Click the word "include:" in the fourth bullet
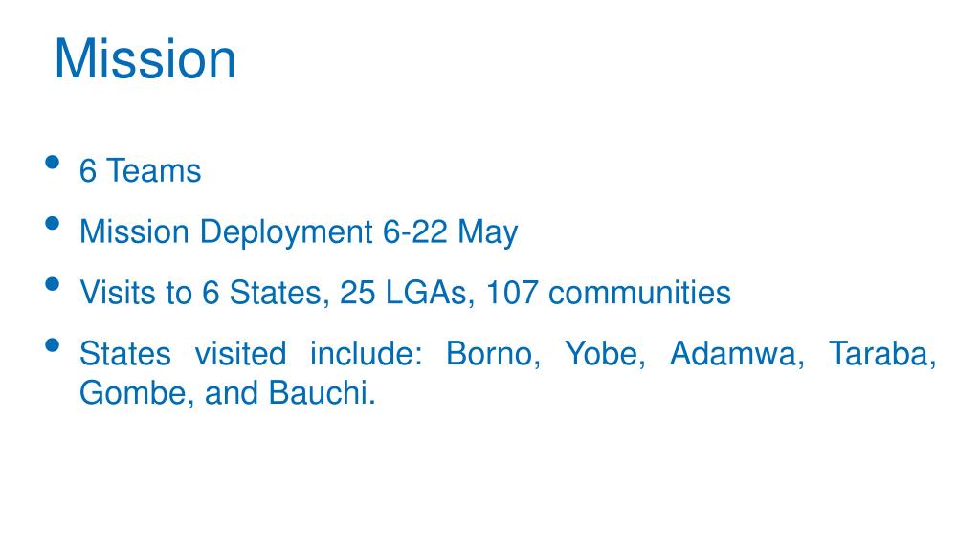Image resolution: width=980 pixels, height=551 pixels. pos(367,354)
